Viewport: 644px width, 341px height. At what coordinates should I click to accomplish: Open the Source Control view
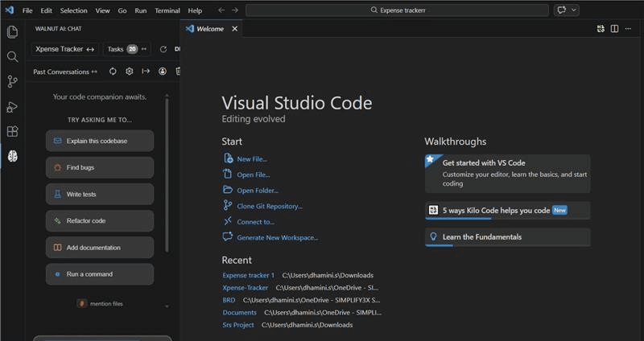pos(12,81)
